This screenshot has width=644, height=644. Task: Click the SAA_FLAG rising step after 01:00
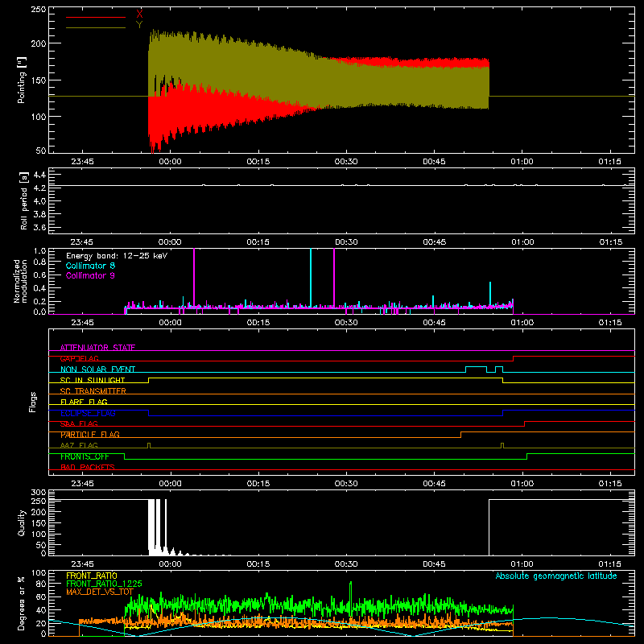click(x=525, y=424)
